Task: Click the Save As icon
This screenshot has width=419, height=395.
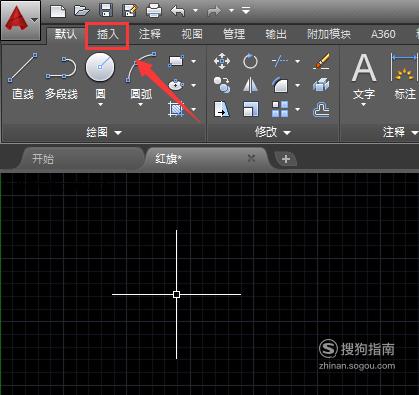Action: click(130, 11)
